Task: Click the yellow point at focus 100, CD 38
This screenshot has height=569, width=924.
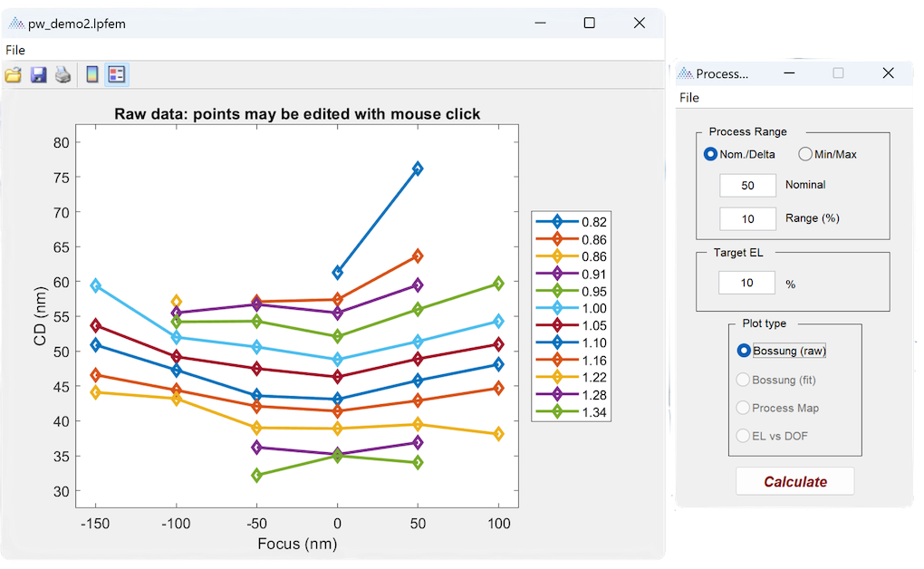Action: click(x=498, y=434)
